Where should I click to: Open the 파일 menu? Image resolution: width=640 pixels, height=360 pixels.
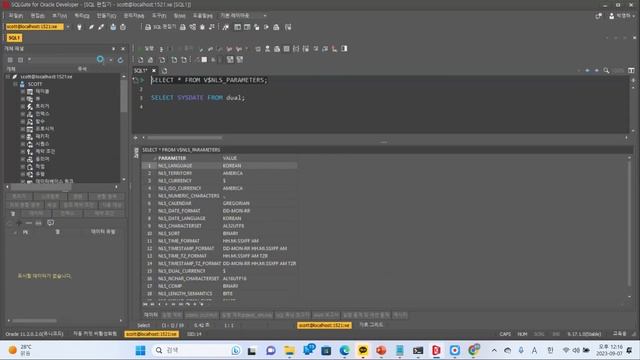pos(16,16)
